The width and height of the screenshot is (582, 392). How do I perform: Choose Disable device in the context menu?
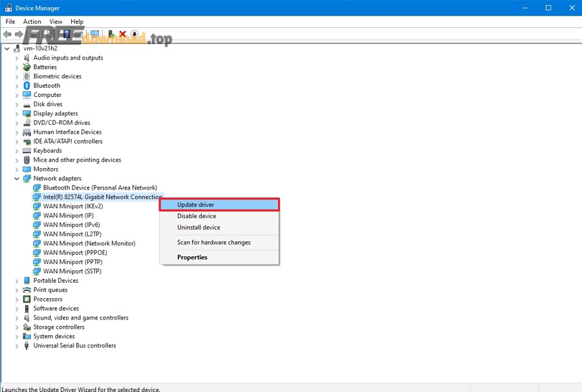tap(219, 216)
